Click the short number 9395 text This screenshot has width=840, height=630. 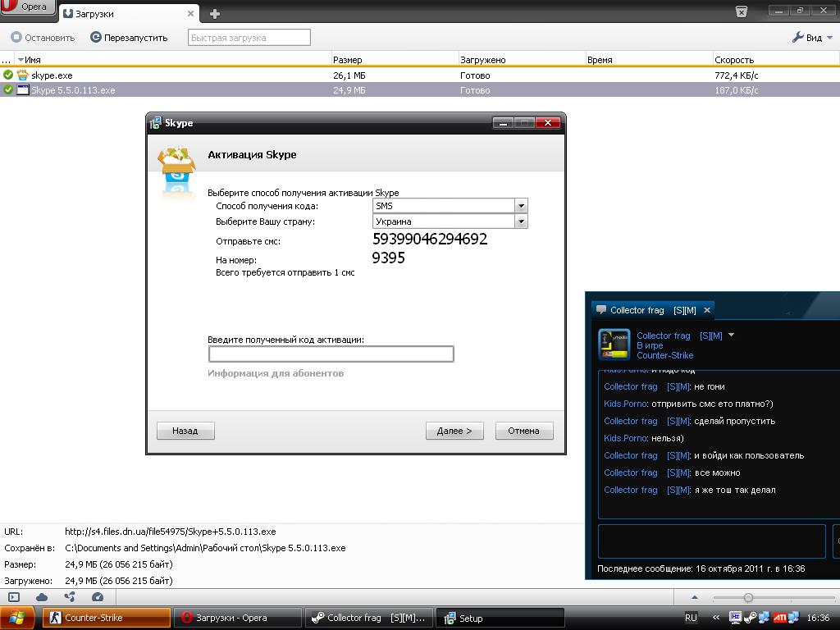click(388, 258)
